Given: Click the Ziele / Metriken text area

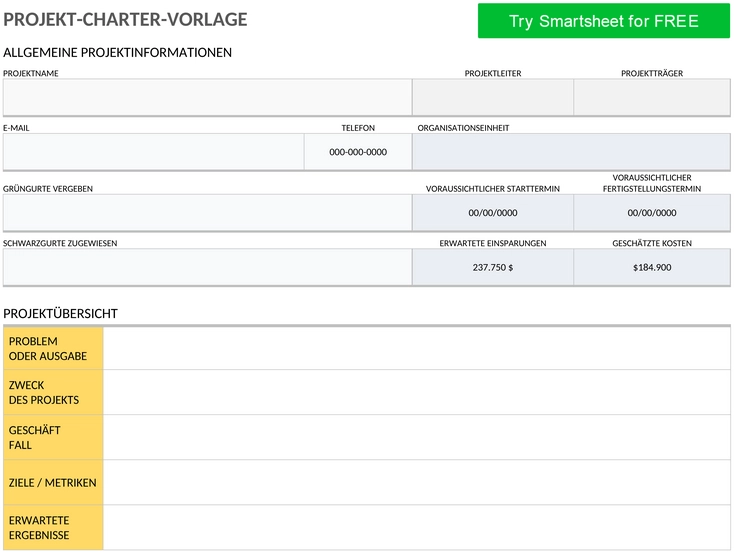Looking at the screenshot, I should 417,482.
